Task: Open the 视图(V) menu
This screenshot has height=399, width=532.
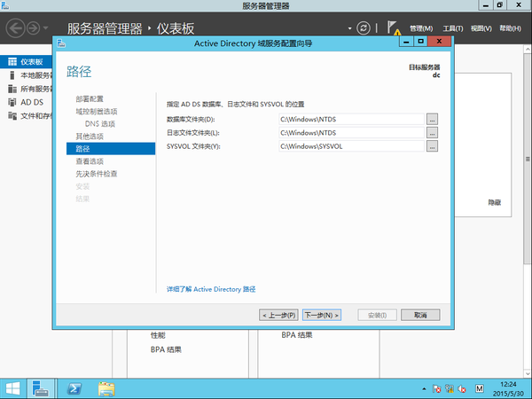Action: pyautogui.click(x=481, y=28)
